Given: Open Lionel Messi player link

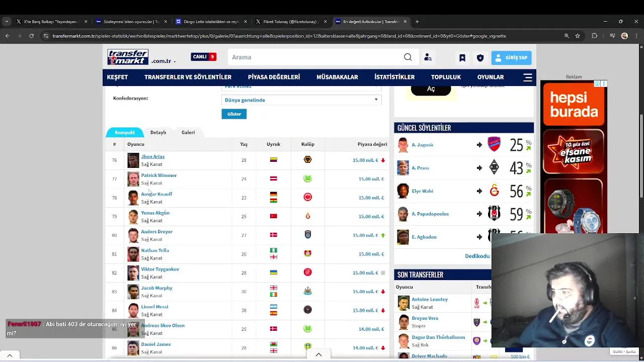Looking at the screenshot, I should [x=154, y=307].
